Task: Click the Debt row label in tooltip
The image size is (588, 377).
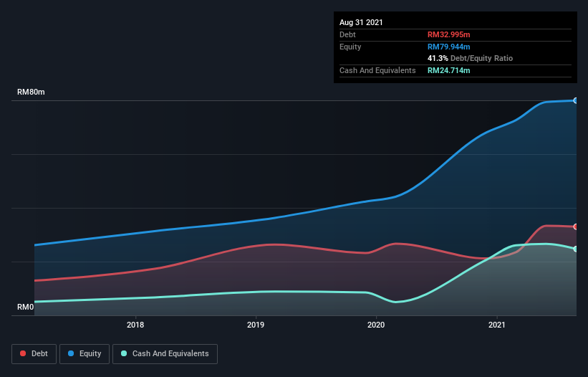Action: (x=347, y=34)
